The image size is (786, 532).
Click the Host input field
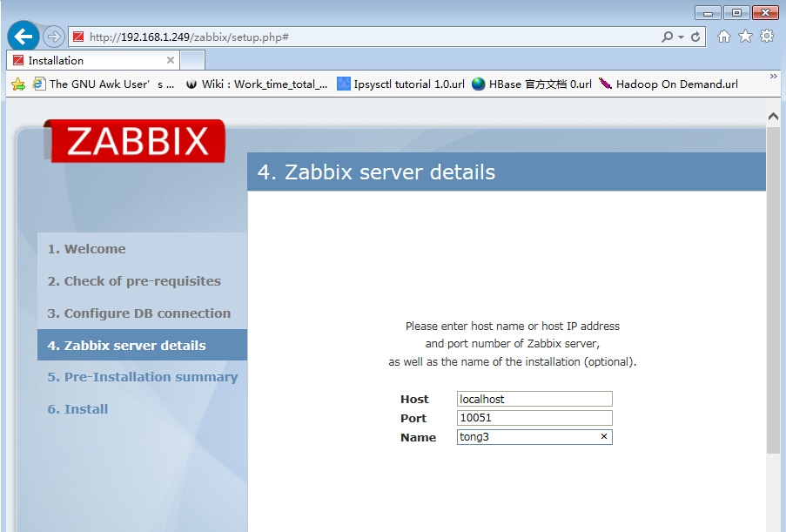[x=534, y=399]
